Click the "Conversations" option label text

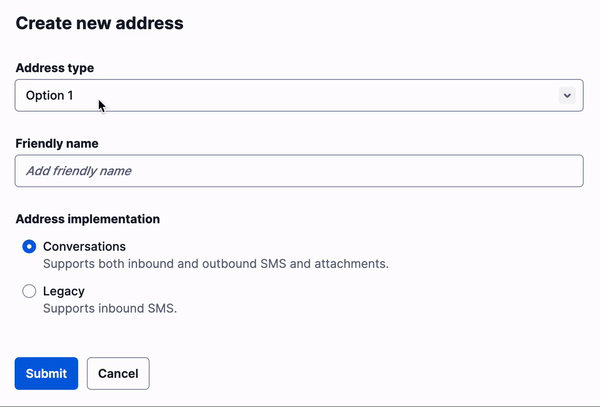pyautogui.click(x=84, y=246)
